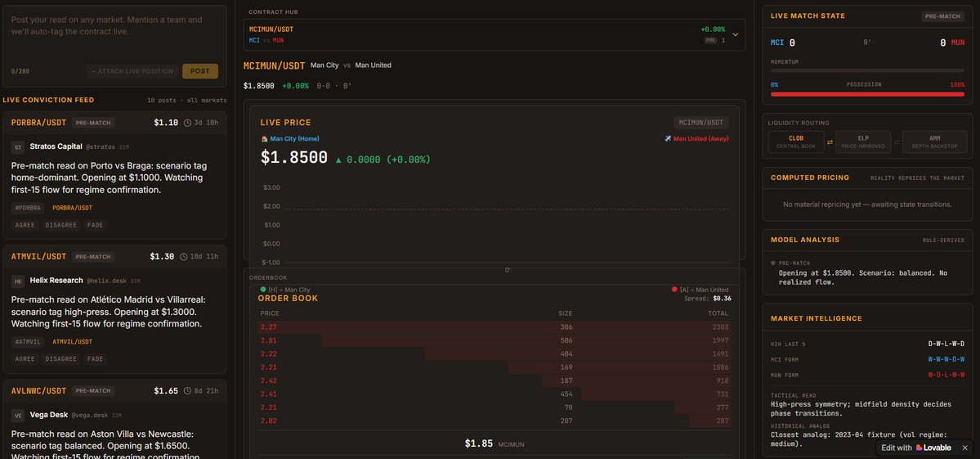Viewport: 980px width, 459px height.
Task: Click the PRE badge in the Contract Hub row
Action: pos(710,40)
